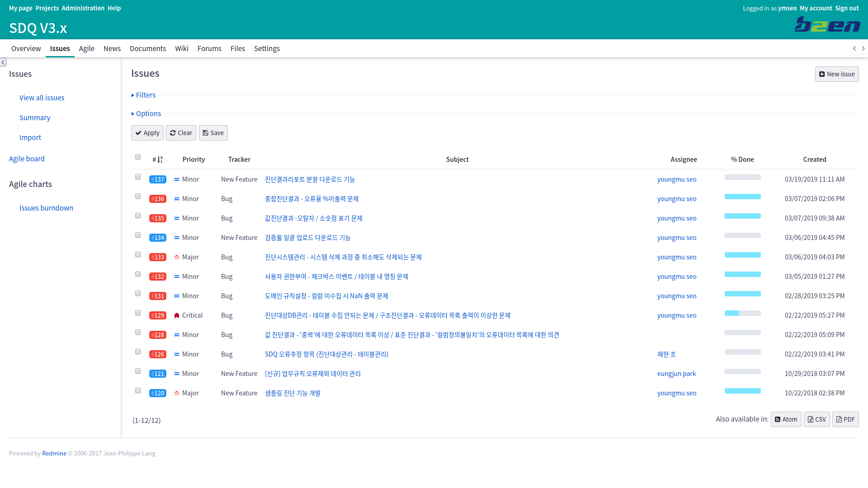Open the Wiki tab
The height and width of the screenshot is (488, 868).
(x=182, y=48)
